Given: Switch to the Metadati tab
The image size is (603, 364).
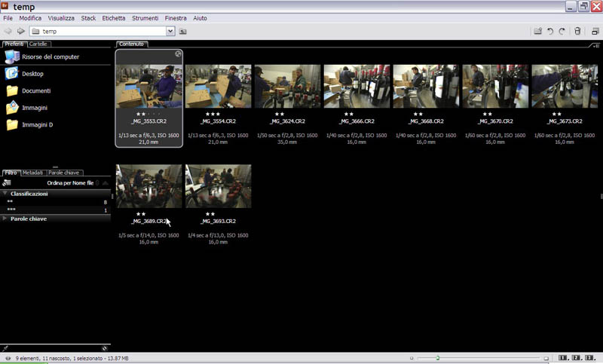Looking at the screenshot, I should tap(32, 173).
